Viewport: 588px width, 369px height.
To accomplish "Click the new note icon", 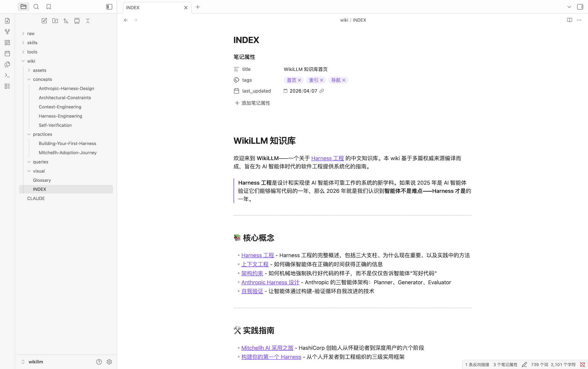I will (x=44, y=21).
